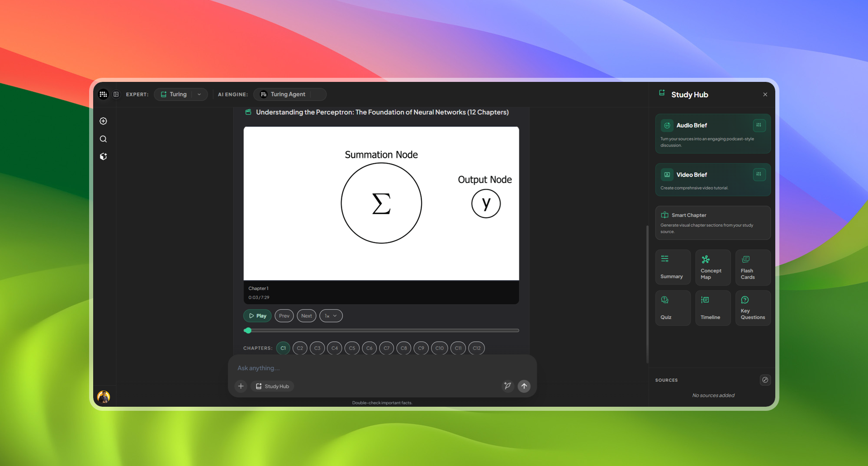Click the Study Hub header icon
Viewport: 868px width, 466px height.
(662, 93)
